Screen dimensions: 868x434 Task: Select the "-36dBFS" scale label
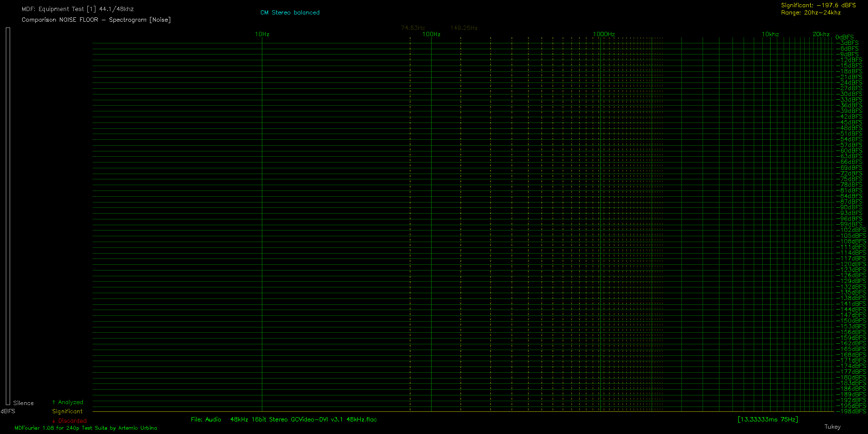850,106
